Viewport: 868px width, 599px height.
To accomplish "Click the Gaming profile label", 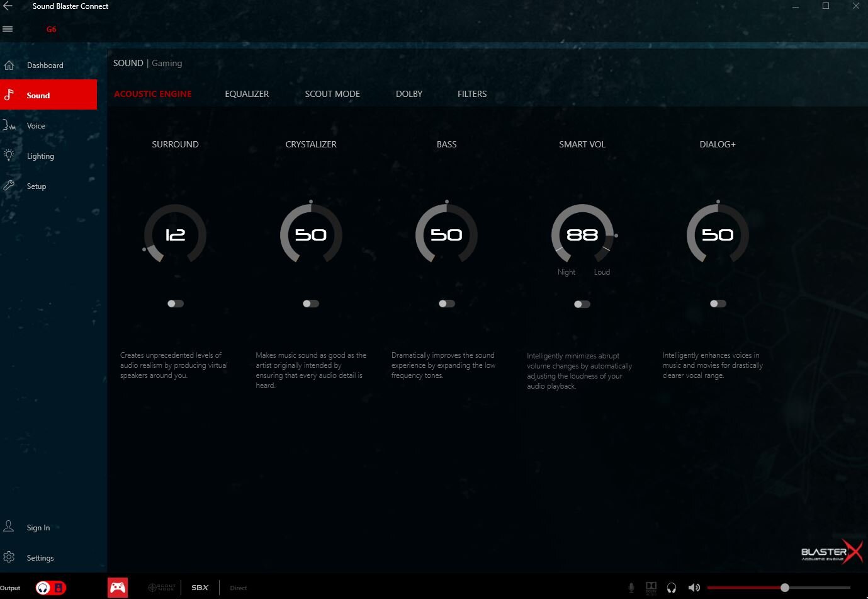I will [x=167, y=63].
